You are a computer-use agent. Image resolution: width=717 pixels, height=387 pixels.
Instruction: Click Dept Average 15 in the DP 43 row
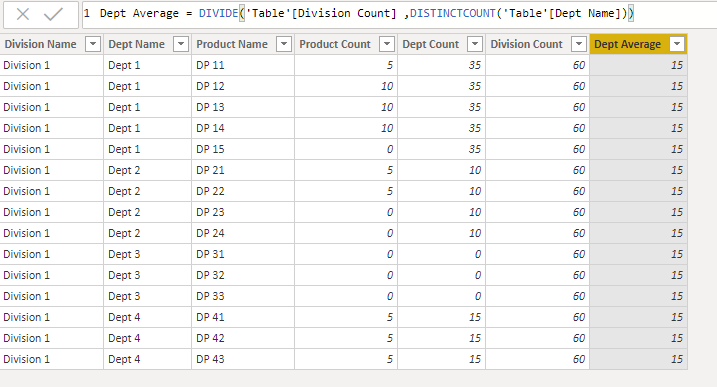[x=638, y=360]
